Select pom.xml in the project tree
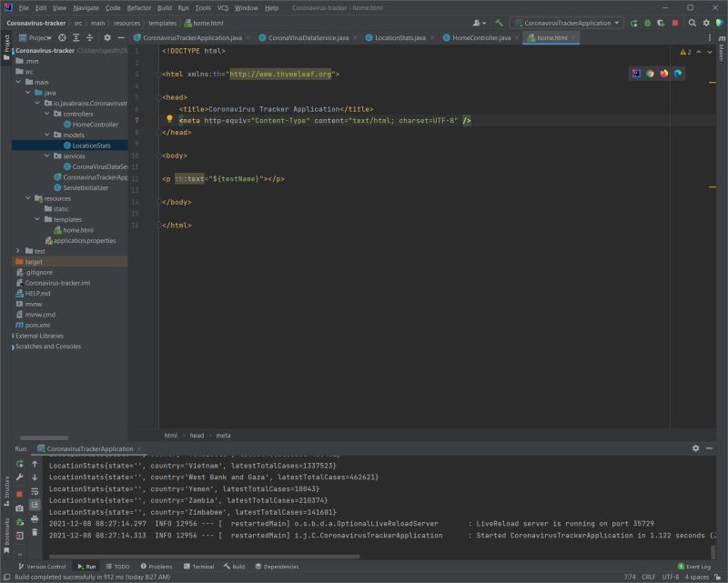The height and width of the screenshot is (583, 728). (37, 325)
